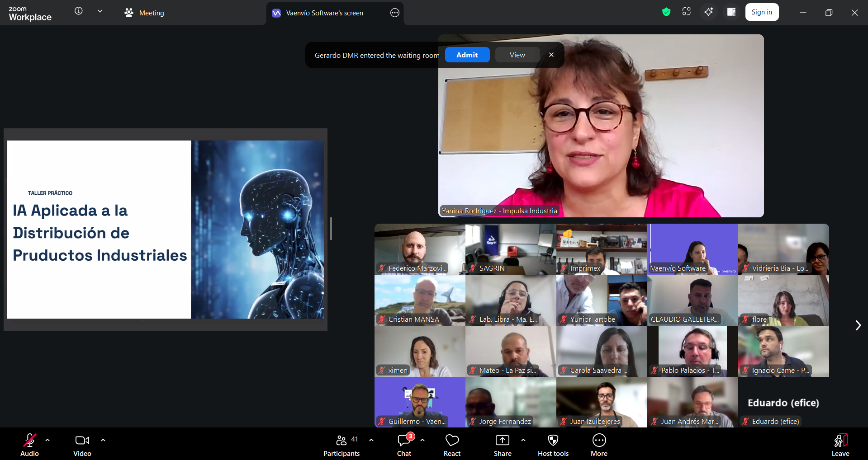Screen dimensions: 868x460
Task: Open the Chat panel
Action: (x=404, y=445)
